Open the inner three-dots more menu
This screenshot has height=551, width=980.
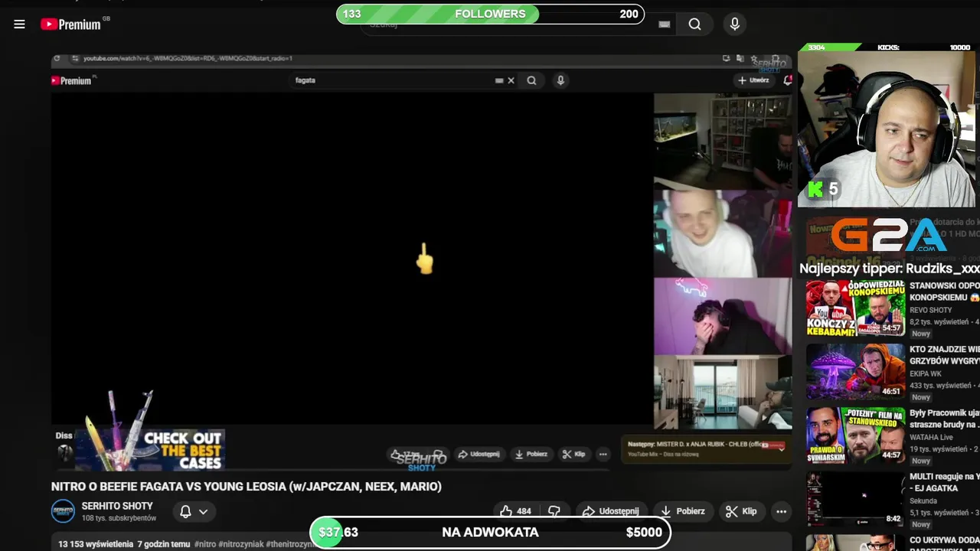tap(603, 455)
